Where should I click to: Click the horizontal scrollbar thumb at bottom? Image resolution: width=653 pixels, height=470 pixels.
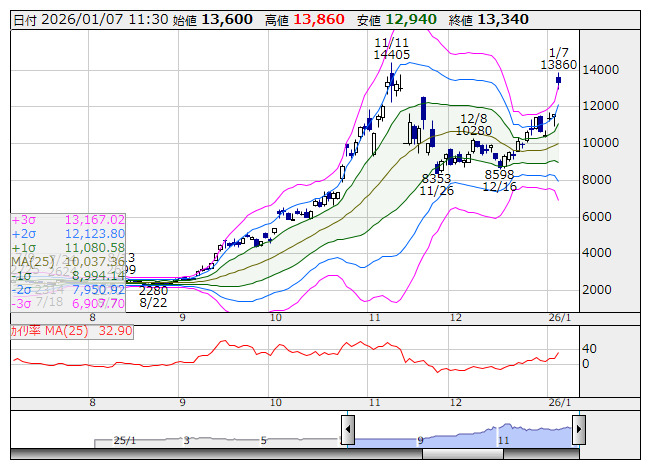463,454
